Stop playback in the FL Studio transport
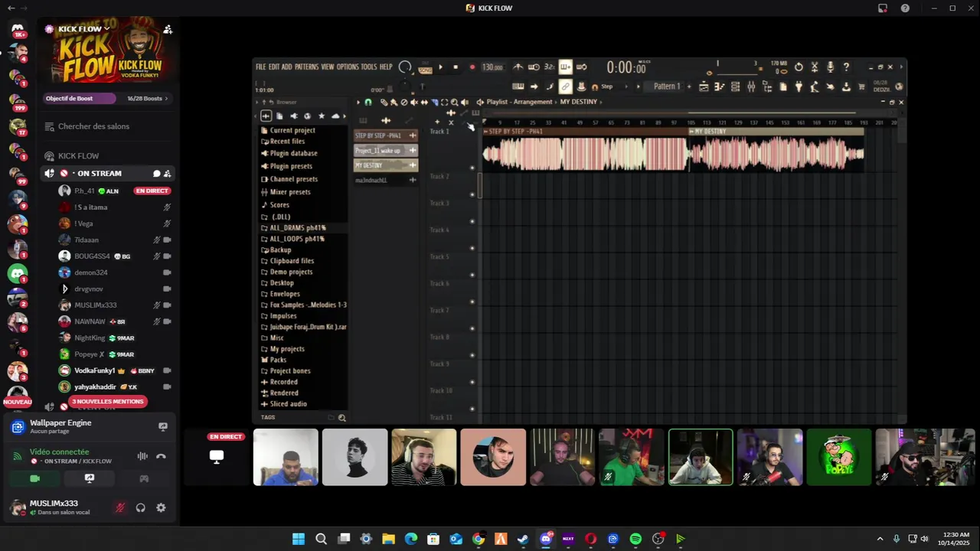Screen dimensions: 980x551 tap(456, 67)
